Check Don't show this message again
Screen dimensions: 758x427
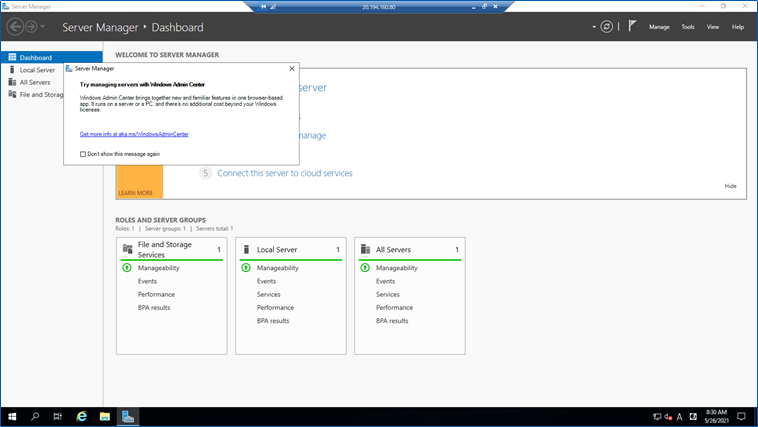tap(83, 154)
